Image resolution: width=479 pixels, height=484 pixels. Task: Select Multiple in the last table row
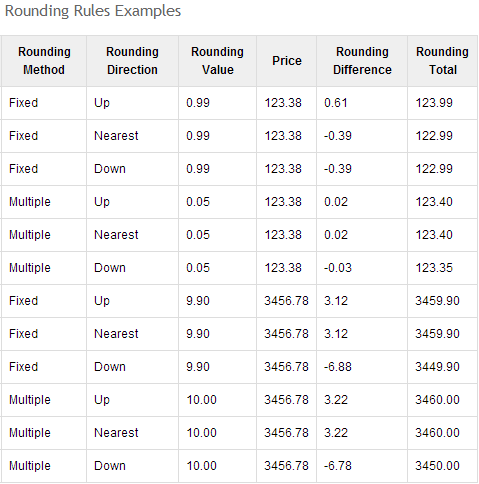(x=30, y=466)
